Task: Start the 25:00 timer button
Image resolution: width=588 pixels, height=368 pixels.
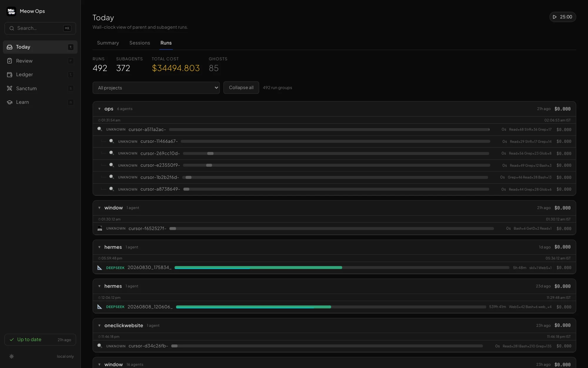Action: (562, 17)
